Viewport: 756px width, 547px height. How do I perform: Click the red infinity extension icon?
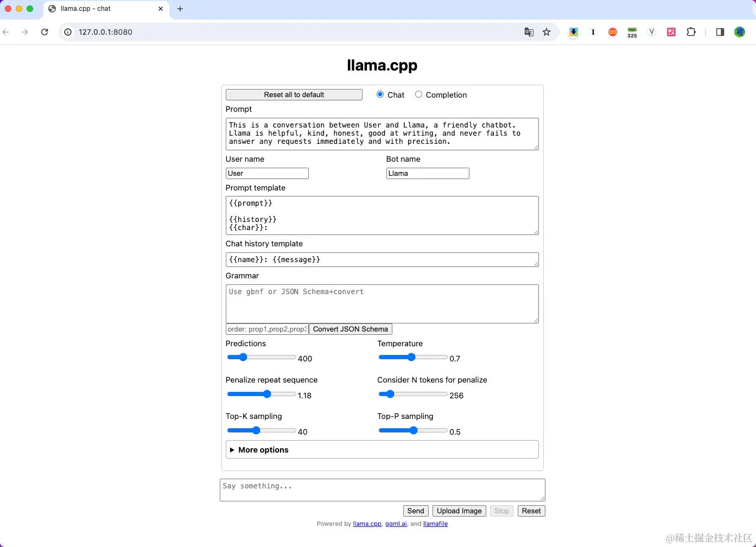tap(613, 32)
